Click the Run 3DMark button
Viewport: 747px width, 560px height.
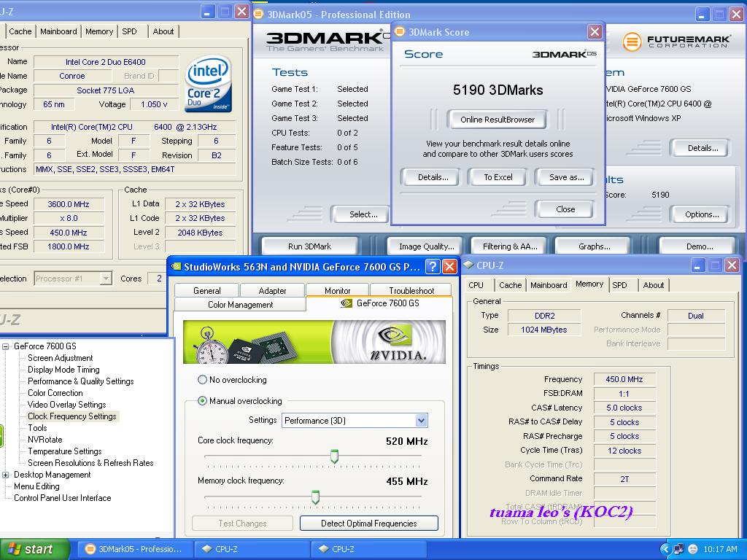[x=309, y=246]
